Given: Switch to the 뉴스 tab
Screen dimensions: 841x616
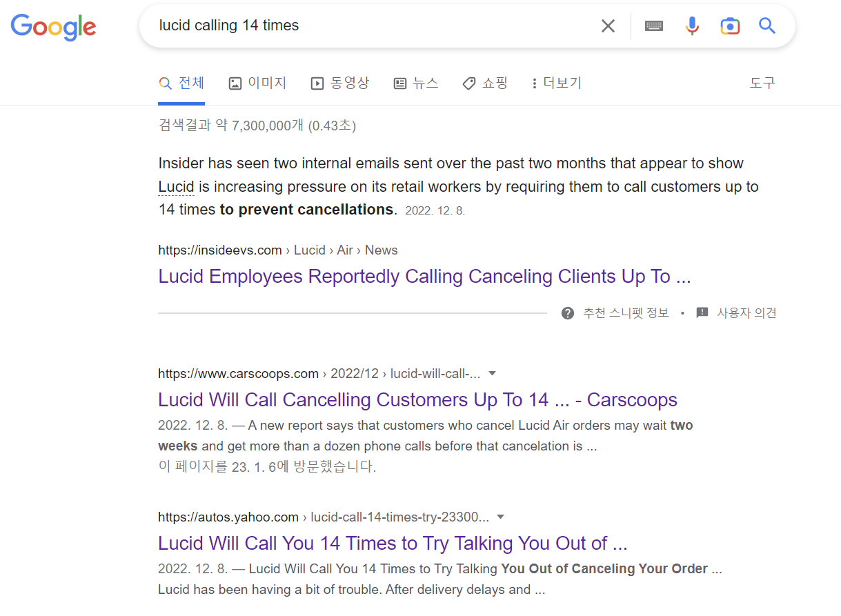Looking at the screenshot, I should point(416,83).
